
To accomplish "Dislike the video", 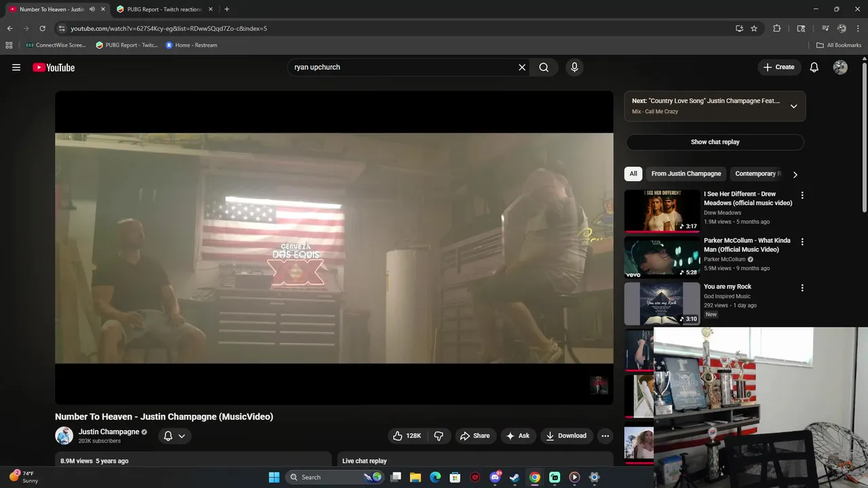I will pos(439,436).
